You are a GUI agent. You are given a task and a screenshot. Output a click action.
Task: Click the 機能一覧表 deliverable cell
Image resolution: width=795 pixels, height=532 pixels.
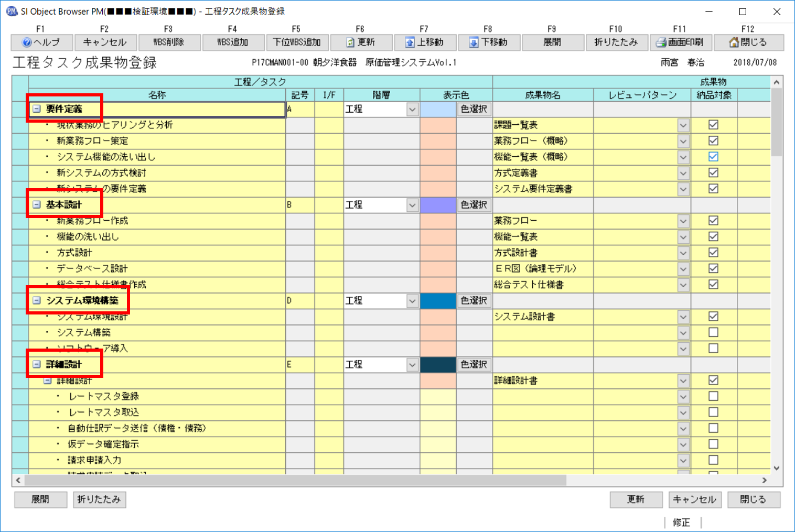pyautogui.click(x=543, y=237)
